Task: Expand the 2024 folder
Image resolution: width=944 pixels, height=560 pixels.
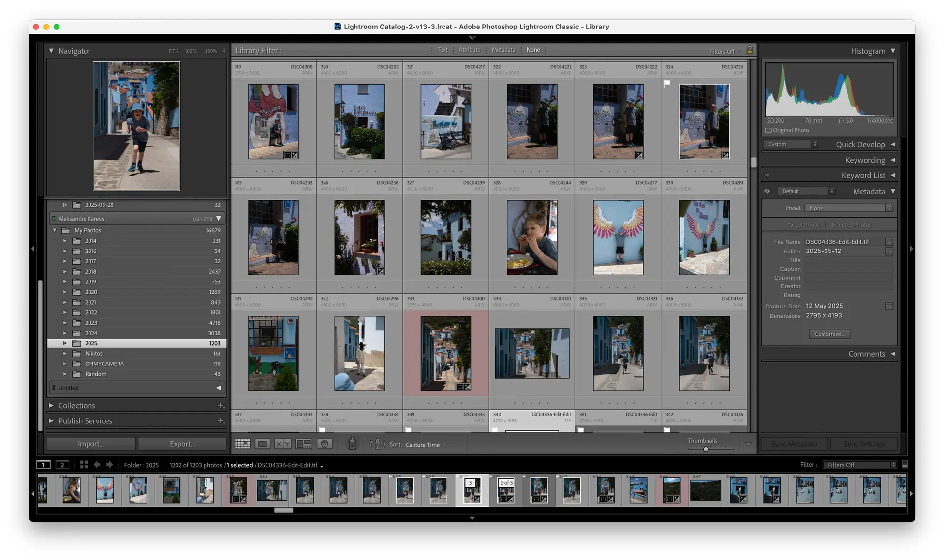Action: 65,333
